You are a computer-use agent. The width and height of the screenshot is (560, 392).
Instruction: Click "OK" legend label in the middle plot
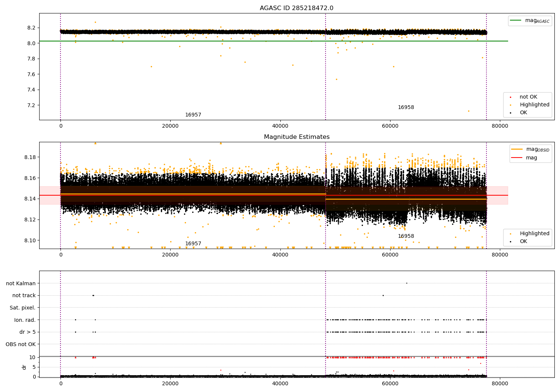click(x=523, y=242)
